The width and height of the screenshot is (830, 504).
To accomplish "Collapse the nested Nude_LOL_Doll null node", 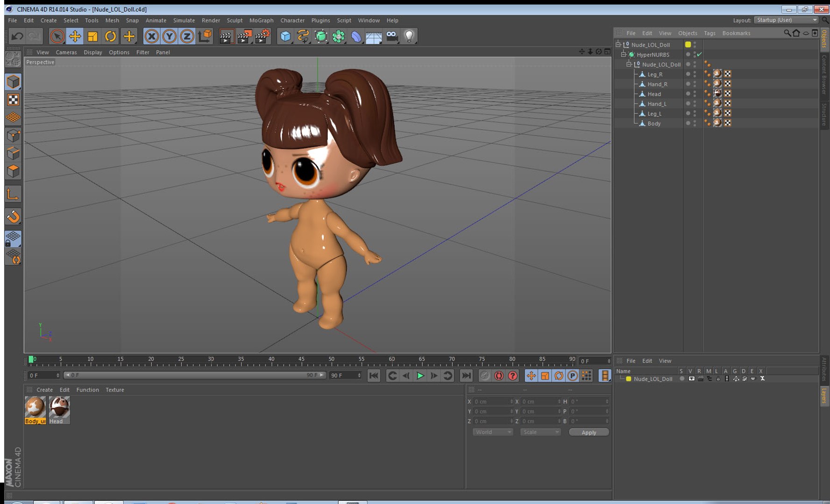I will pyautogui.click(x=629, y=64).
